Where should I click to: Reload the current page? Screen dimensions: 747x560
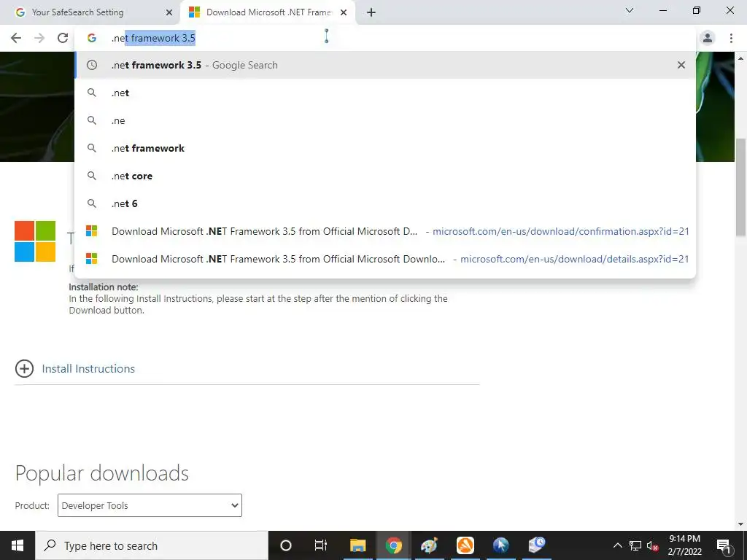63,38
